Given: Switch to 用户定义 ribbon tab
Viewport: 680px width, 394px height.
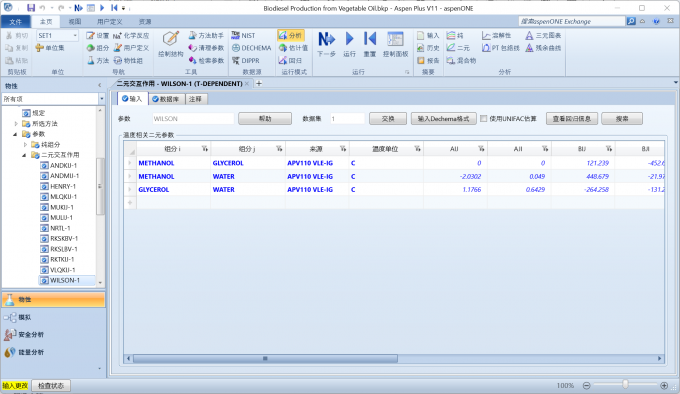Looking at the screenshot, I should [x=109, y=22].
